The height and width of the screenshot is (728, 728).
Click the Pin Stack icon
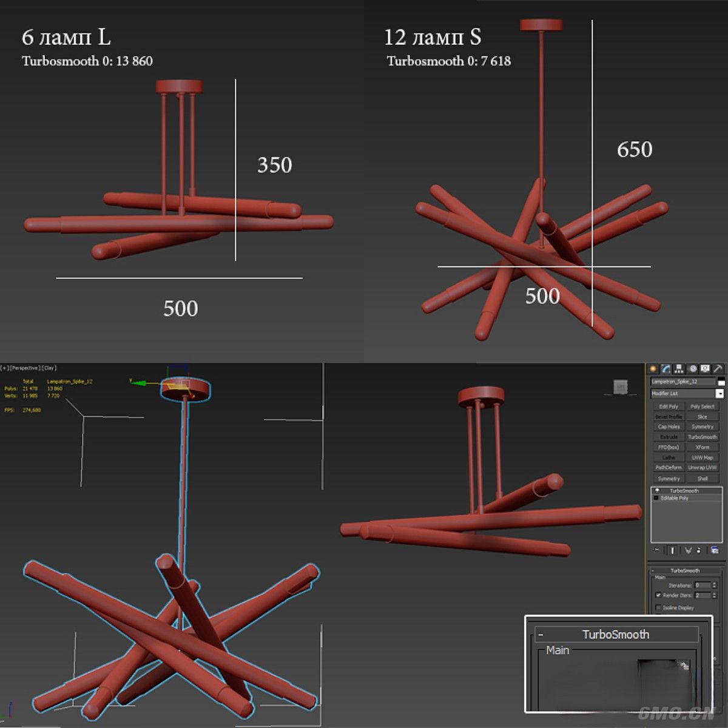tap(657, 550)
